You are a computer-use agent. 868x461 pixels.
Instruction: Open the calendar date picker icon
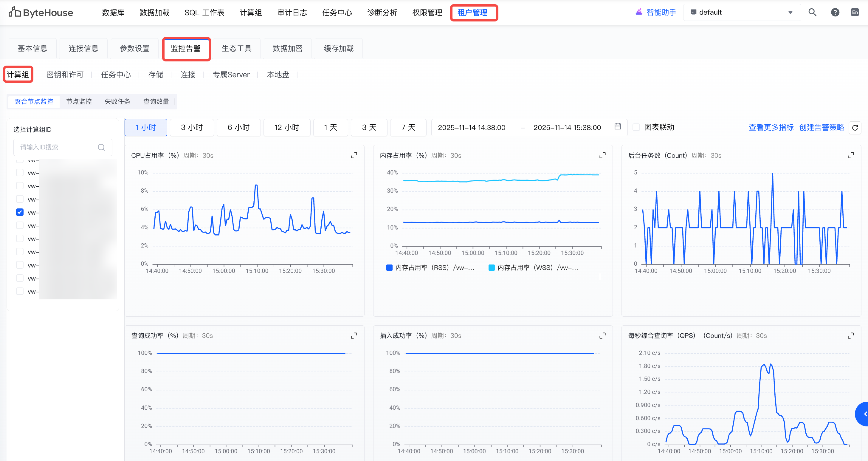click(x=617, y=127)
